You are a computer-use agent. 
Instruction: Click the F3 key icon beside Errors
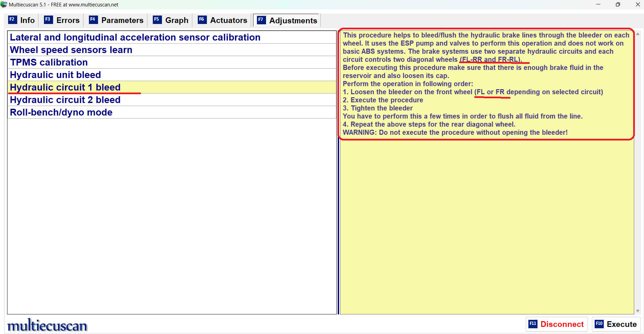pos(48,20)
